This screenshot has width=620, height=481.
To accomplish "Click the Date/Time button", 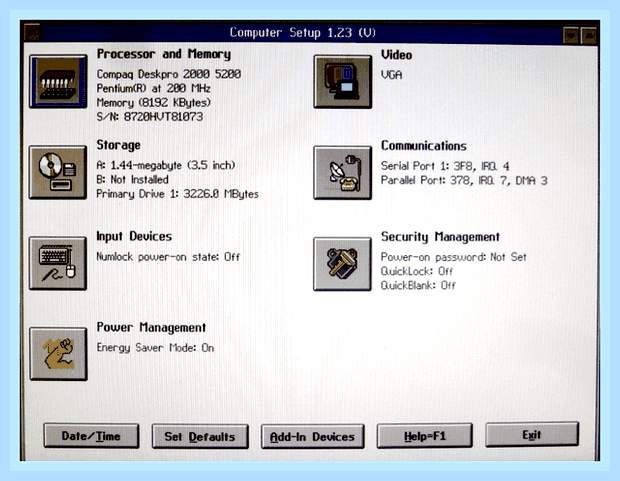I will [91, 436].
